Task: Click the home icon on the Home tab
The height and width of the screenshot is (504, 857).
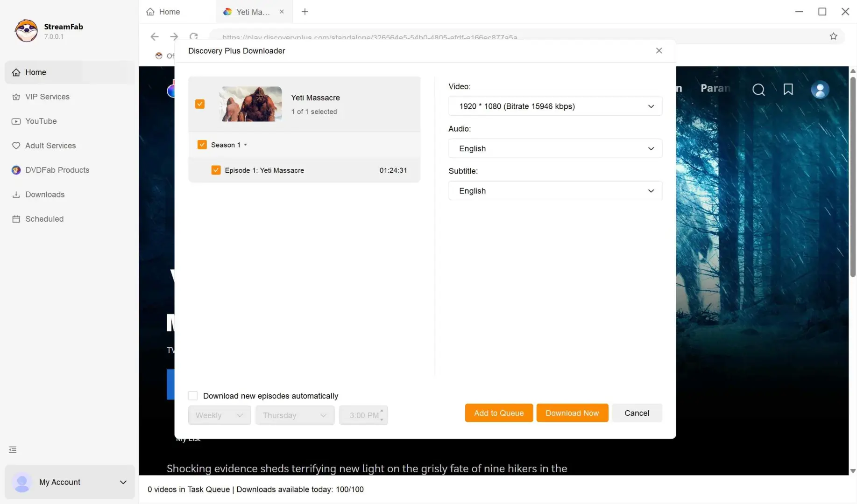Action: (150, 12)
